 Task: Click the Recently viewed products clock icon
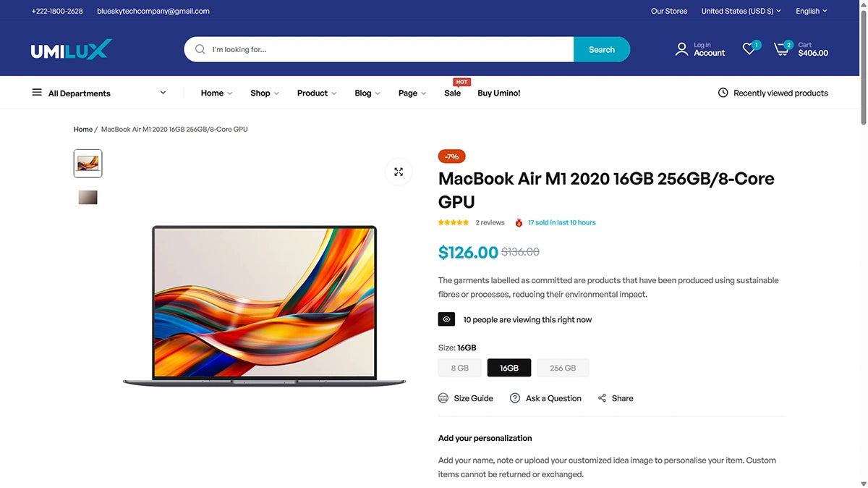click(723, 93)
